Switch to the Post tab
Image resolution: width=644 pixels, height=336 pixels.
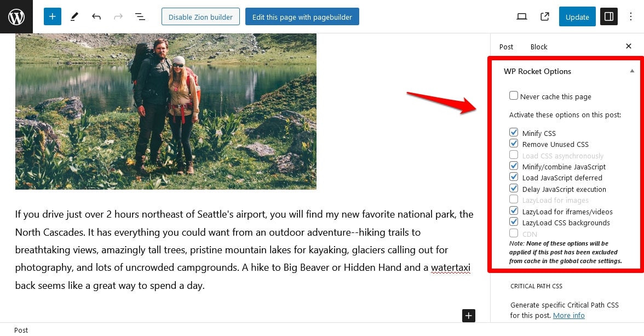pyautogui.click(x=506, y=47)
